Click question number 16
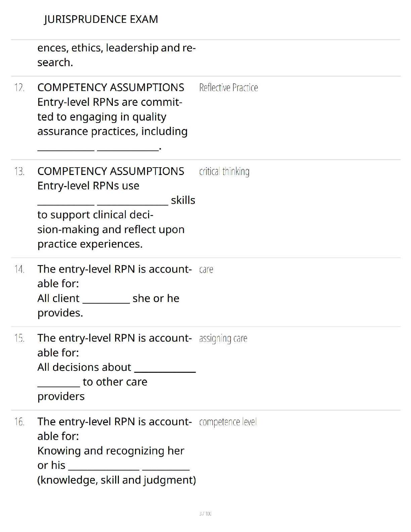Viewport: 411px width, 532px height. (19, 422)
